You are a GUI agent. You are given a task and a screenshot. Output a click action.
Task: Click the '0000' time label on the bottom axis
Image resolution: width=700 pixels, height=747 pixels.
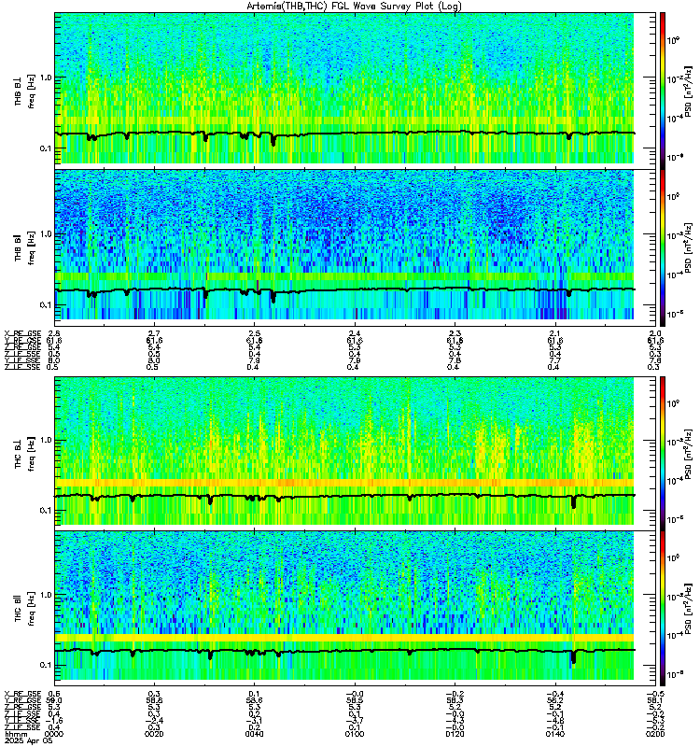54,734
